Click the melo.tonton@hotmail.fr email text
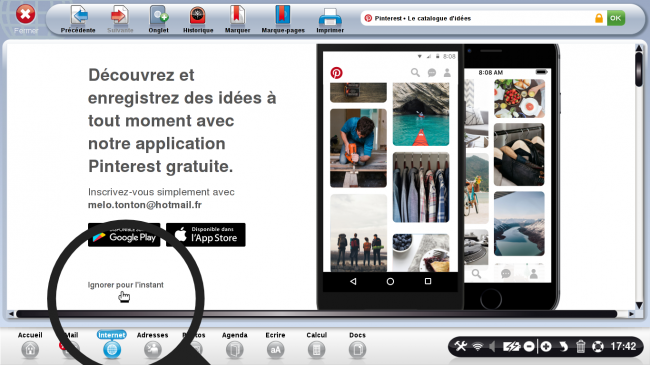650x365 pixels. click(x=145, y=205)
